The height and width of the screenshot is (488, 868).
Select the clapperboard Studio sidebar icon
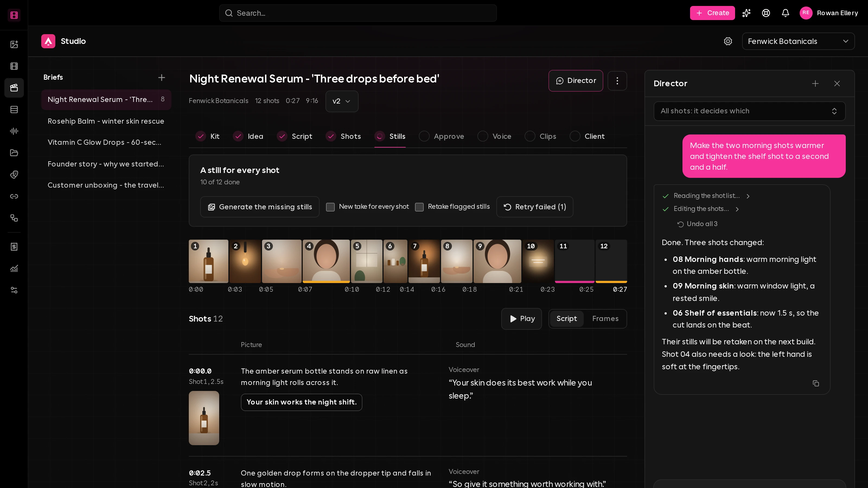point(14,88)
